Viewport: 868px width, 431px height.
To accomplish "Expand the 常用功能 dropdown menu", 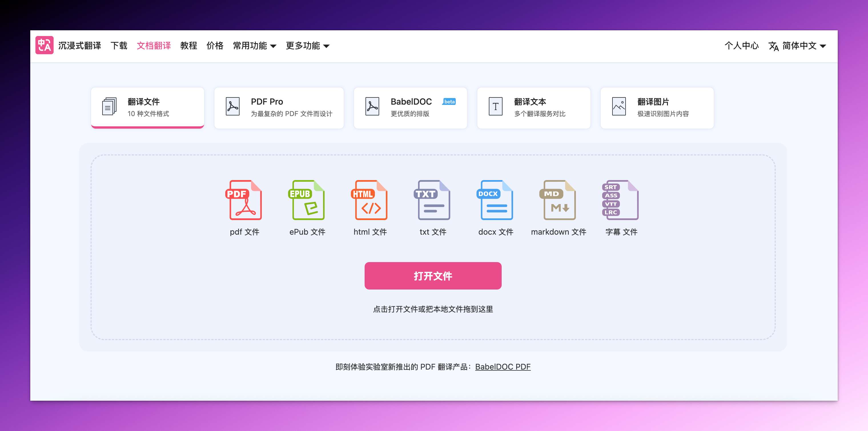I will [254, 45].
